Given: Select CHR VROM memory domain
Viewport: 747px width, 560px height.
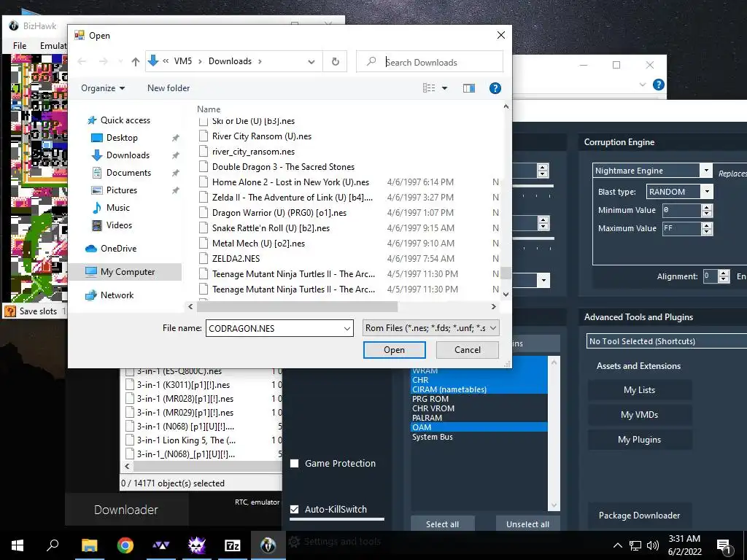Looking at the screenshot, I should coord(479,408).
